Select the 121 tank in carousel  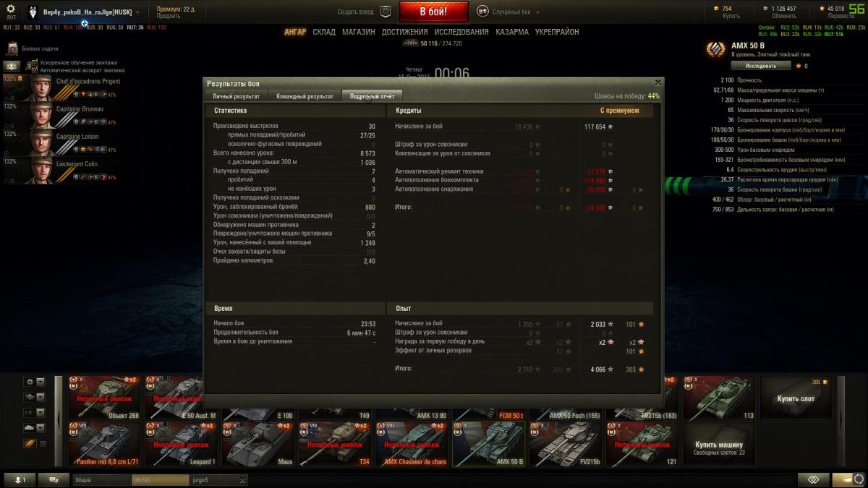point(642,444)
